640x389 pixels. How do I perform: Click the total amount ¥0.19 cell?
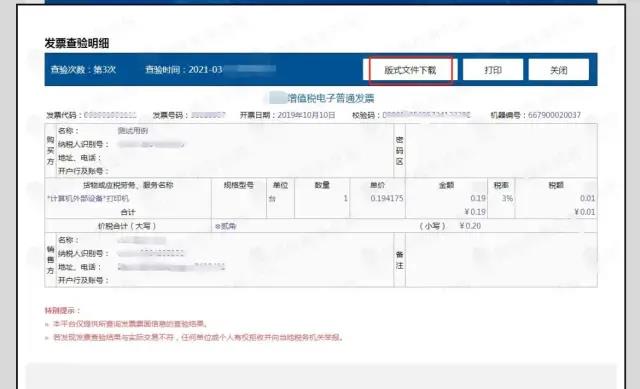(x=475, y=212)
